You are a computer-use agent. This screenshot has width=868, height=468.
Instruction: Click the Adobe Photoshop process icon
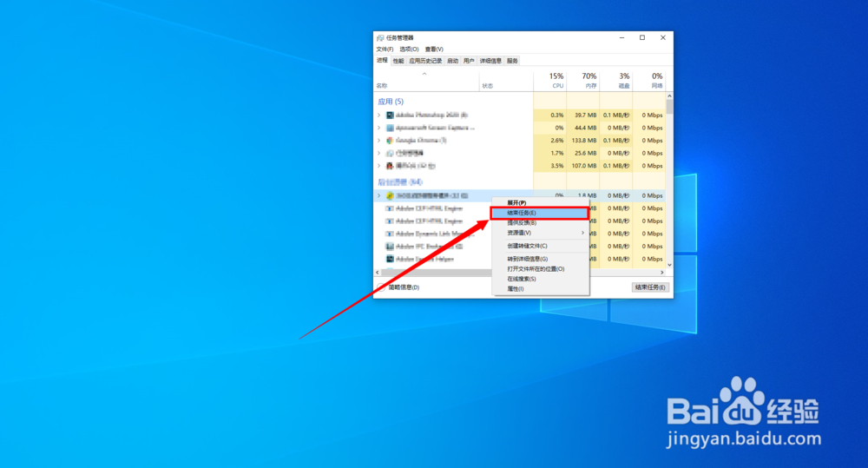tap(390, 115)
